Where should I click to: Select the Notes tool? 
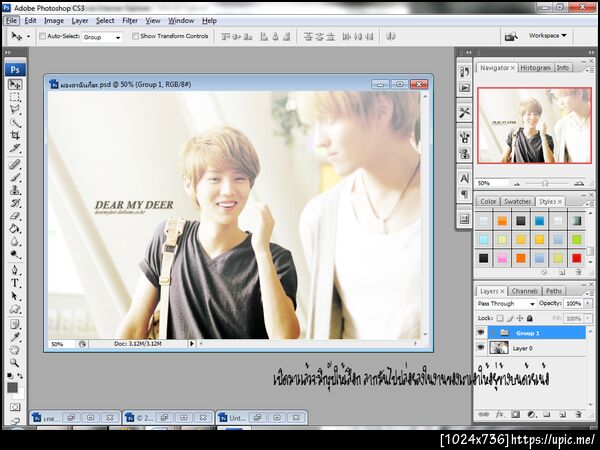click(x=15, y=324)
